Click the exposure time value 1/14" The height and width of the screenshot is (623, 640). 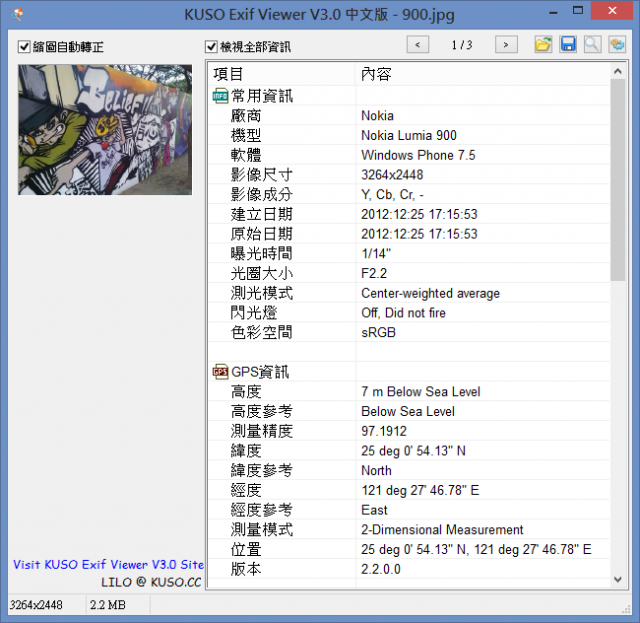376,254
